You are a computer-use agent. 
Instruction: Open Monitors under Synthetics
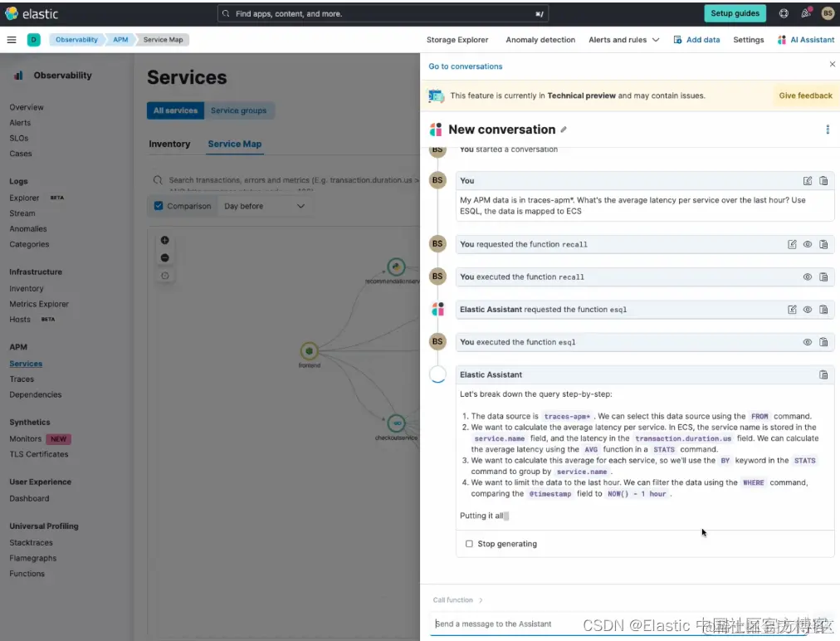(x=25, y=439)
